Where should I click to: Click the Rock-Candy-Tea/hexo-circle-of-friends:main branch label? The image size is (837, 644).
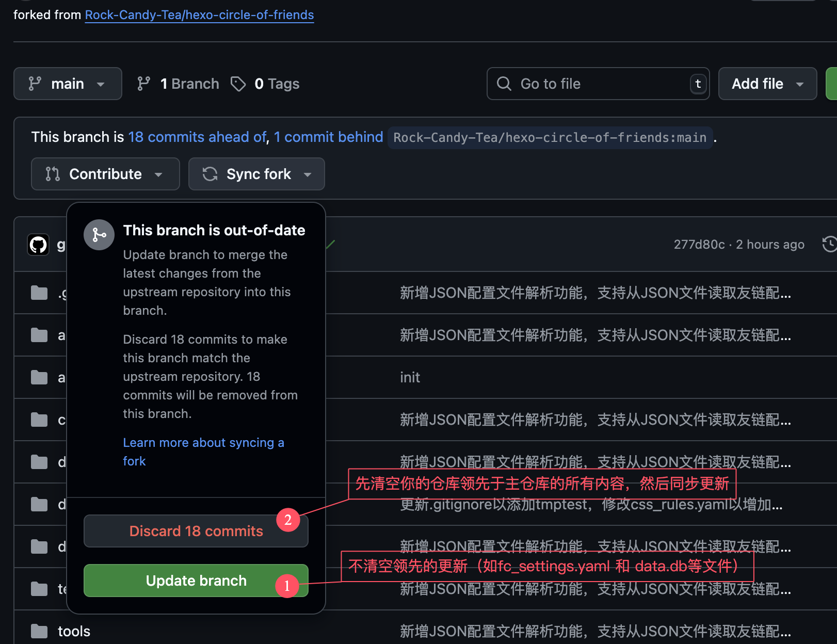click(550, 138)
